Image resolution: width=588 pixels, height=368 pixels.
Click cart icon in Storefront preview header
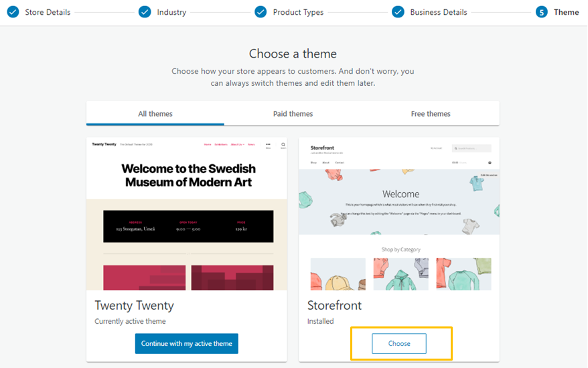click(490, 163)
